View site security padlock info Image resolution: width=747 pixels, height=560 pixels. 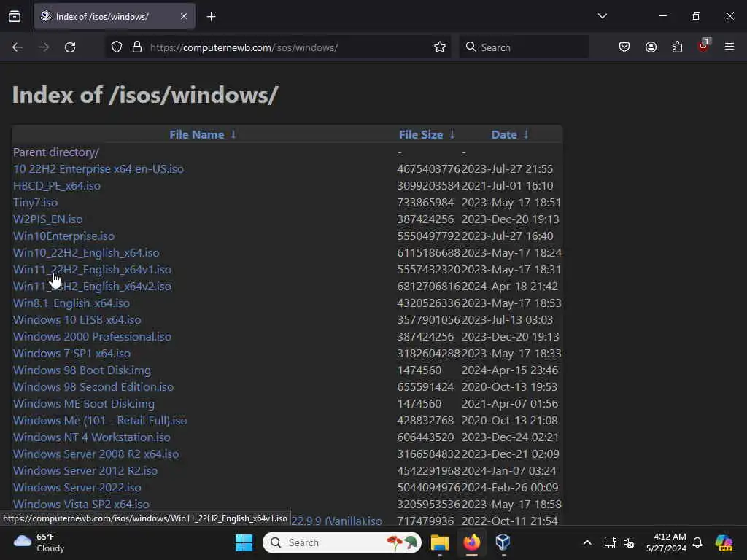[x=137, y=47]
